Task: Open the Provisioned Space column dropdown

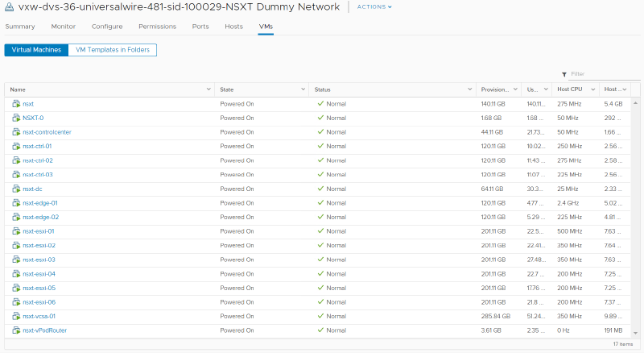Action: (x=516, y=89)
